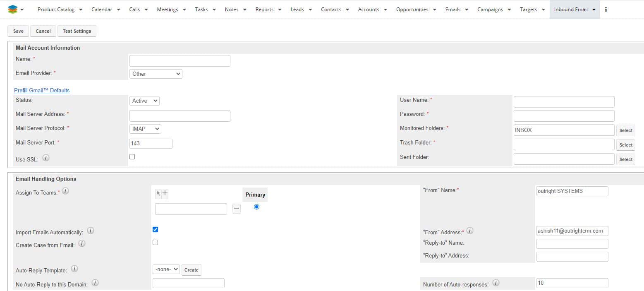Enable the Use SSL checkbox
The image size is (644, 291).
click(132, 156)
